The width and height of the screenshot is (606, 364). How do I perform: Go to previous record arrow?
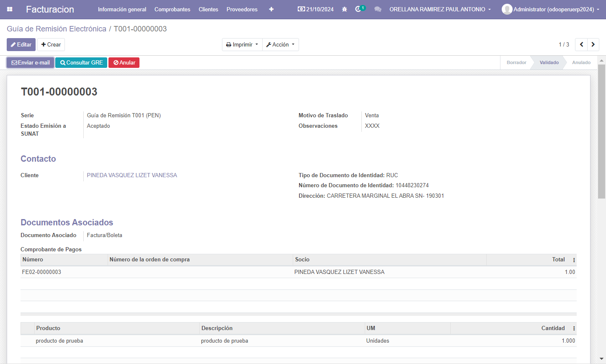pyautogui.click(x=581, y=44)
